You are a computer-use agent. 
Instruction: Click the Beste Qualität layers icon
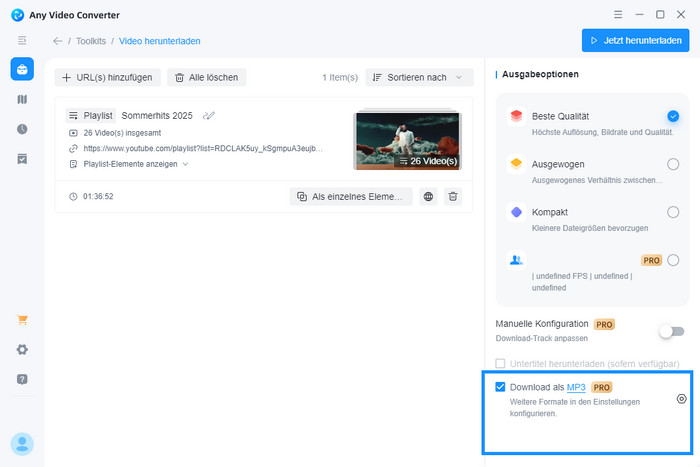[516, 116]
